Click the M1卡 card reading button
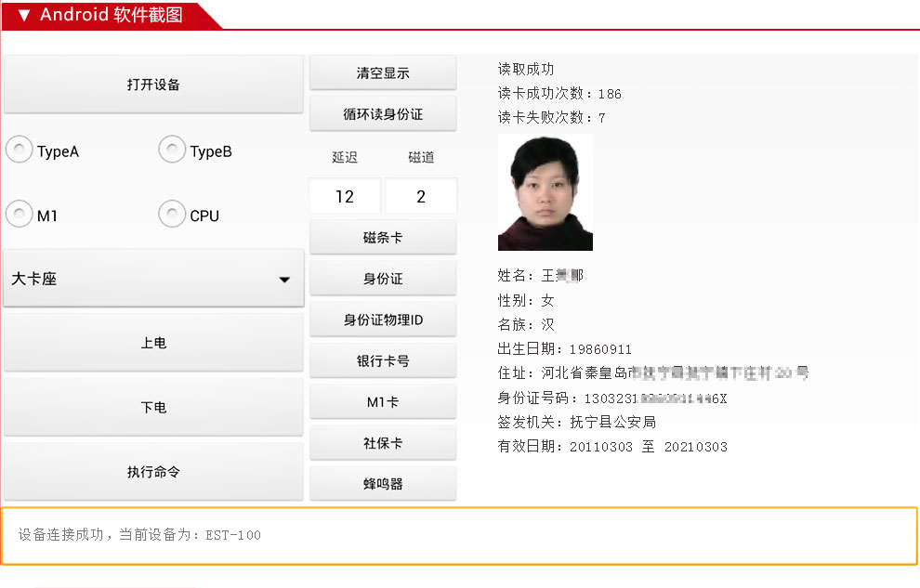Image resolution: width=920 pixels, height=588 pixels. pos(382,400)
